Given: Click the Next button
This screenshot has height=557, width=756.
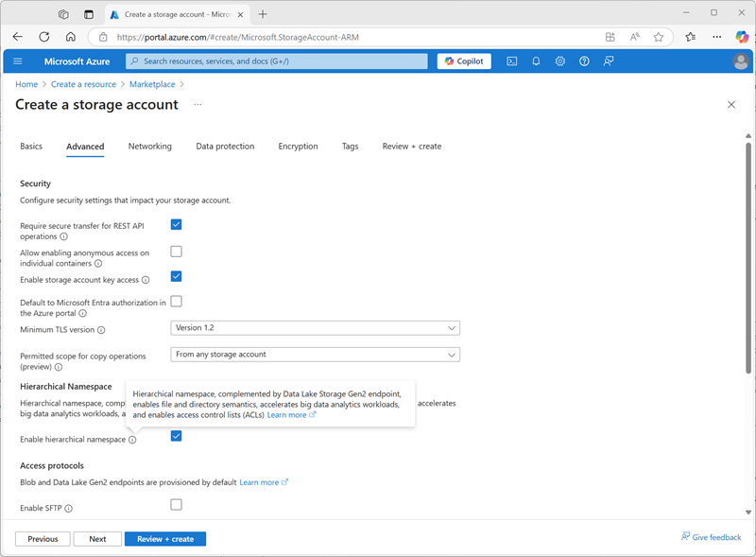Looking at the screenshot, I should 97,539.
